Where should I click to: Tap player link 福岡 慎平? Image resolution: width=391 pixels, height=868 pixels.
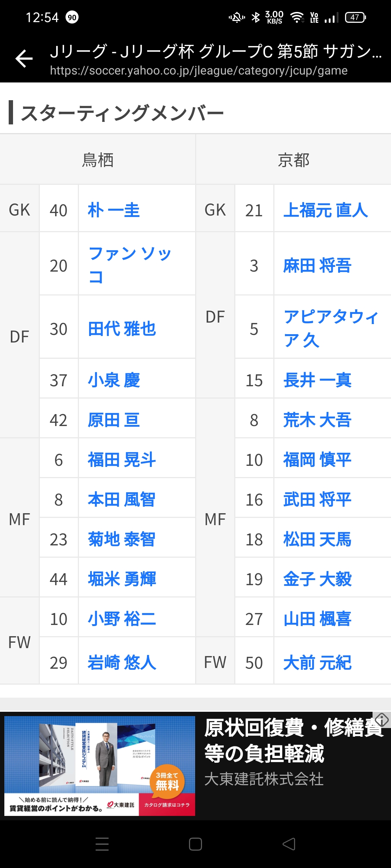(x=317, y=460)
